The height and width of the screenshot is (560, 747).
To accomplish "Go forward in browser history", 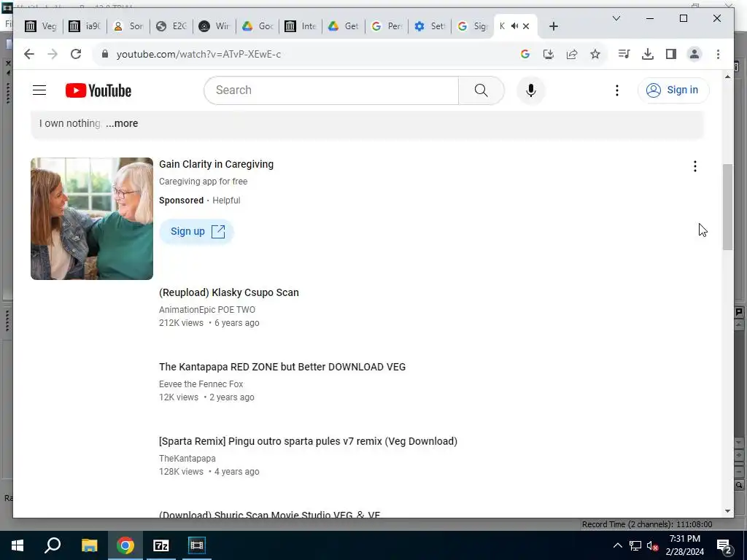I will (x=53, y=54).
